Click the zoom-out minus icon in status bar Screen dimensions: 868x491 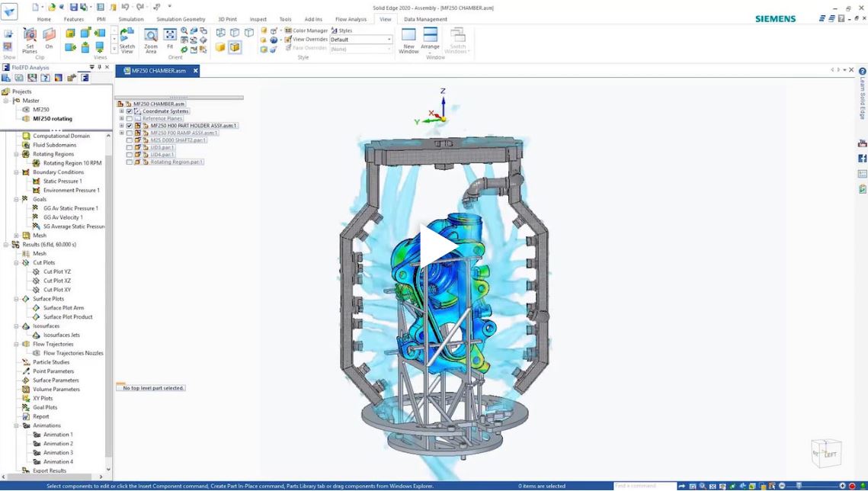(782, 486)
